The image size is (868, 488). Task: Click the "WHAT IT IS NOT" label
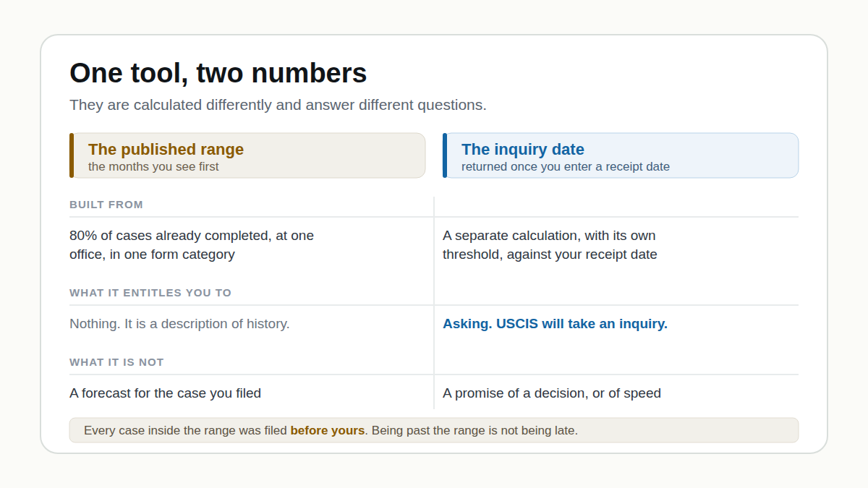tap(116, 362)
